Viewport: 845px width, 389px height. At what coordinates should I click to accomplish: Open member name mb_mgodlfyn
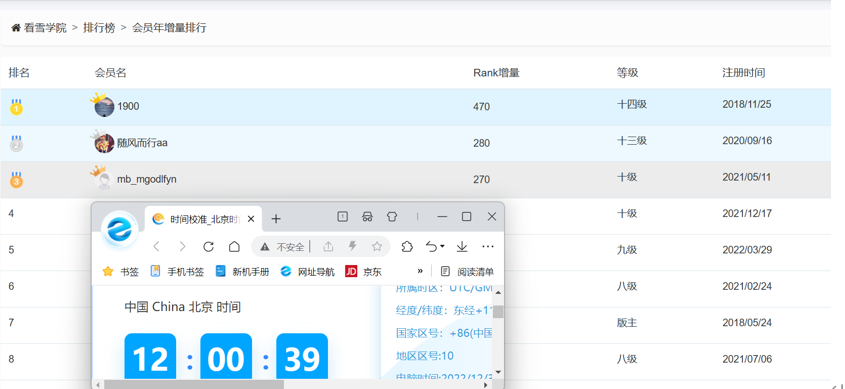(147, 179)
